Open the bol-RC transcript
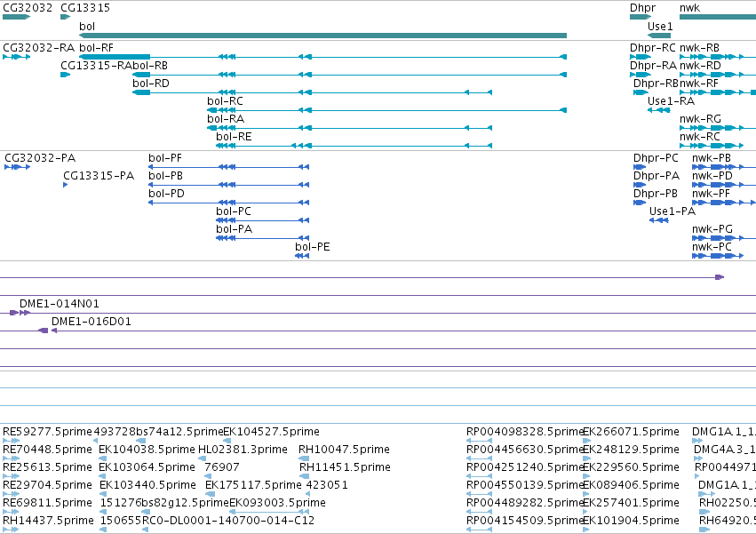 click(225, 101)
